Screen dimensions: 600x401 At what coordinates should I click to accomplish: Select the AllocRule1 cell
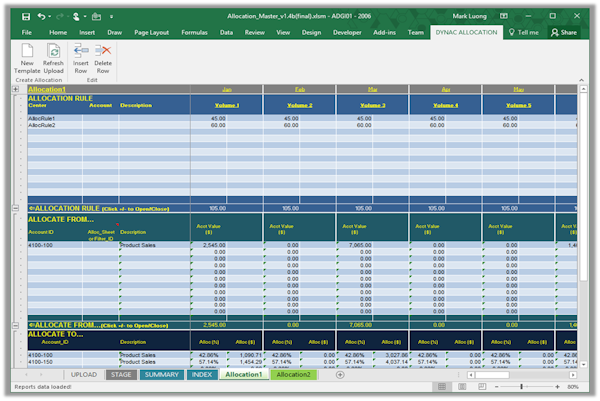pyautogui.click(x=42, y=118)
